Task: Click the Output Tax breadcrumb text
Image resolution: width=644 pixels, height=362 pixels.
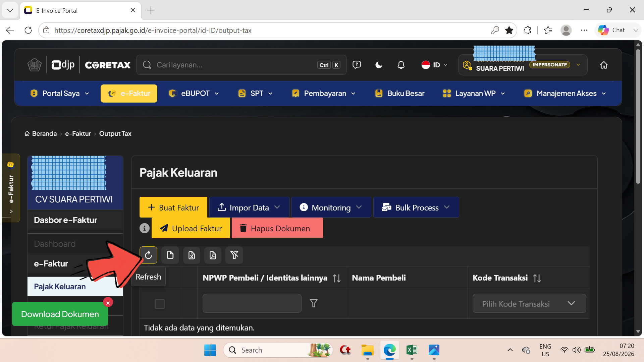Action: 115,133
